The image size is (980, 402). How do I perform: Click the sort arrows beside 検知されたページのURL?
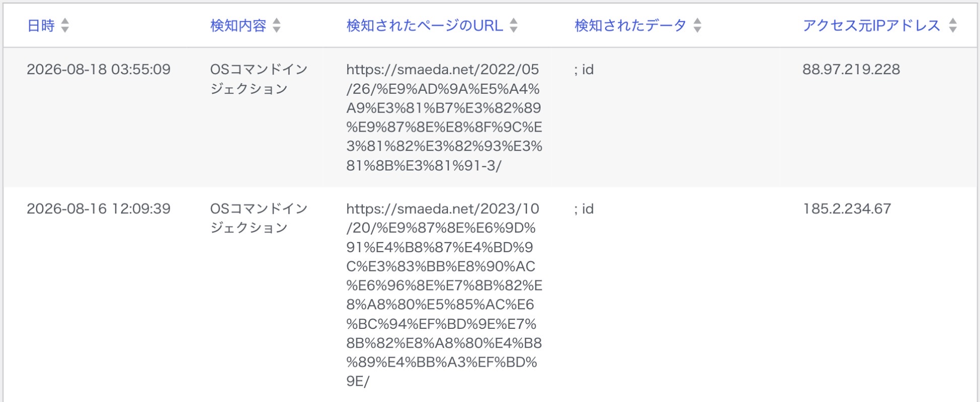513,25
